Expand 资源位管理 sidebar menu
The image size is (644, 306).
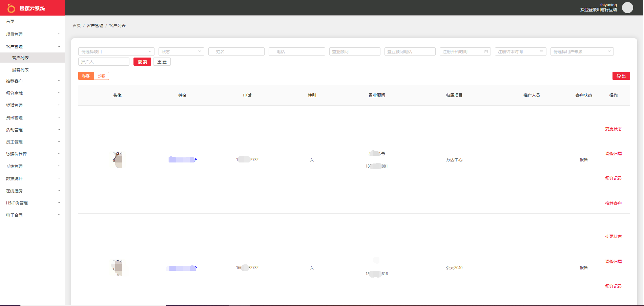pos(33,154)
